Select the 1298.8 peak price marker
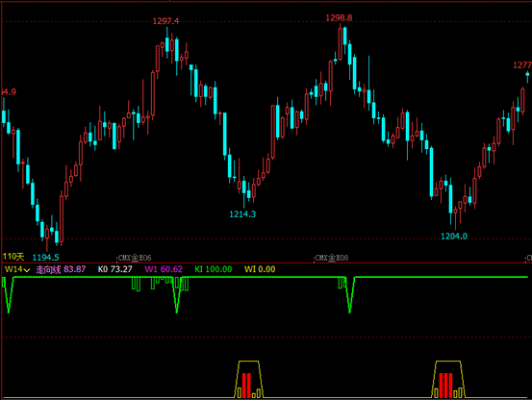Screen dimensions: 532x400 [x=339, y=18]
